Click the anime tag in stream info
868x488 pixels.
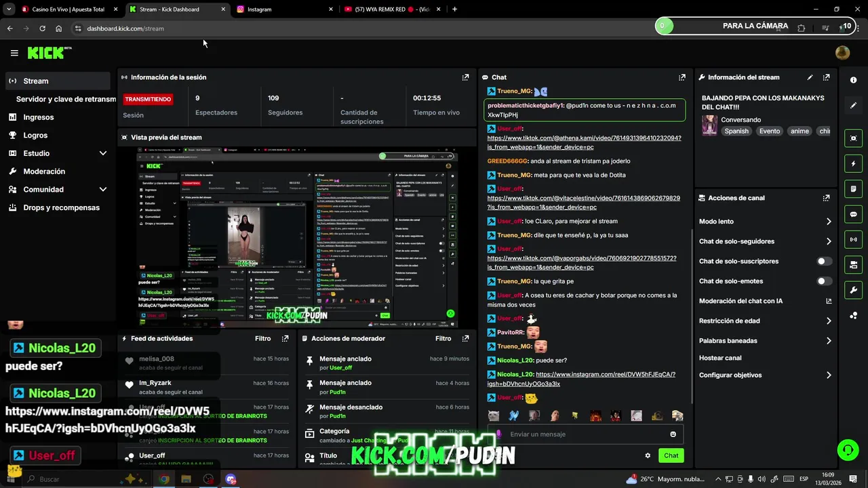click(x=800, y=131)
